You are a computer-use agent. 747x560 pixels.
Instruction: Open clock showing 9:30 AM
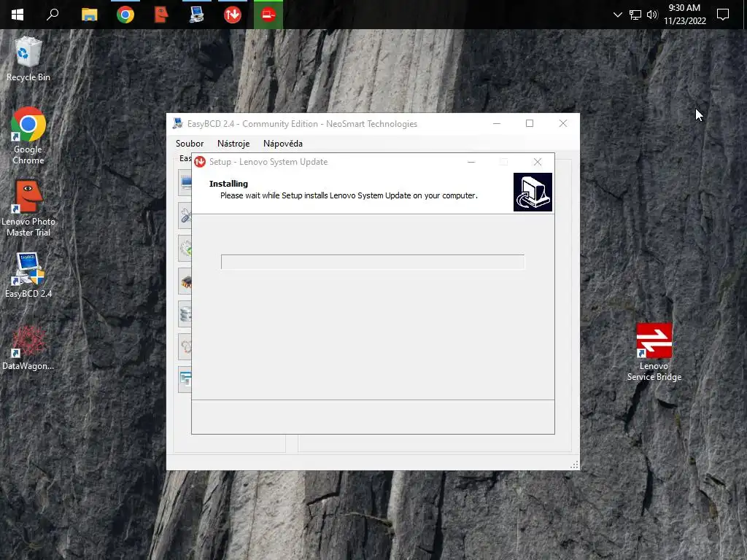click(684, 15)
